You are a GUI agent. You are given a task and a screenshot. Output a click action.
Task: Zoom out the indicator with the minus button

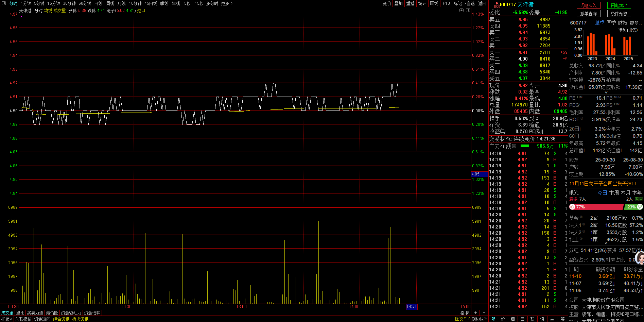[x=484, y=313]
